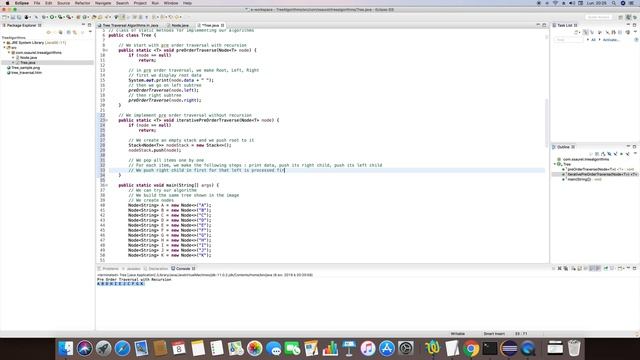
Task: Open the Eclipse icon in the Dock
Action: (509, 348)
